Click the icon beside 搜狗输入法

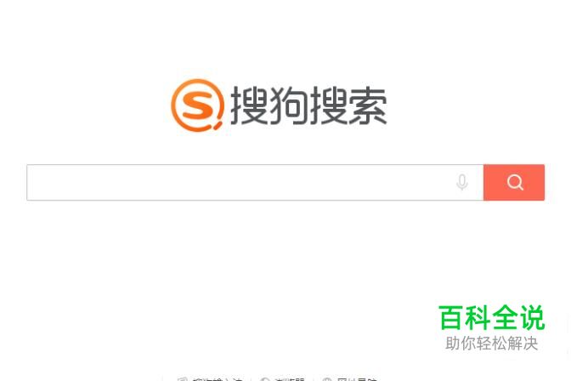coord(182,379)
